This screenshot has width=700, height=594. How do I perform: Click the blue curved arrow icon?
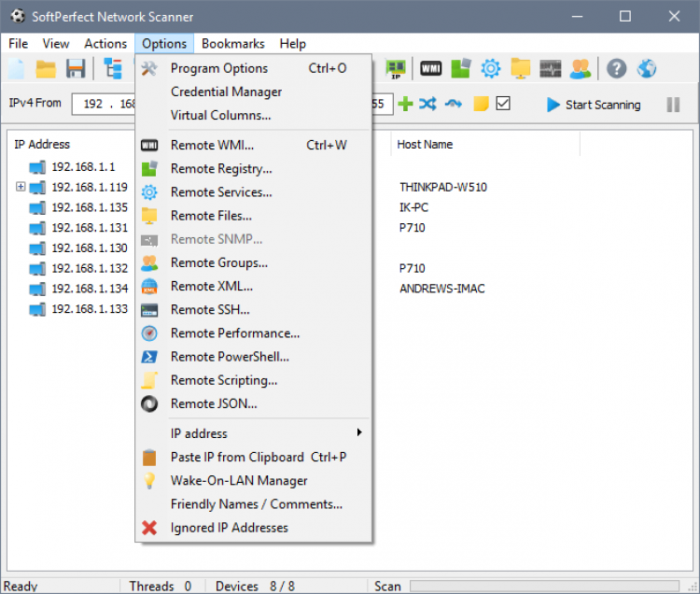click(453, 104)
